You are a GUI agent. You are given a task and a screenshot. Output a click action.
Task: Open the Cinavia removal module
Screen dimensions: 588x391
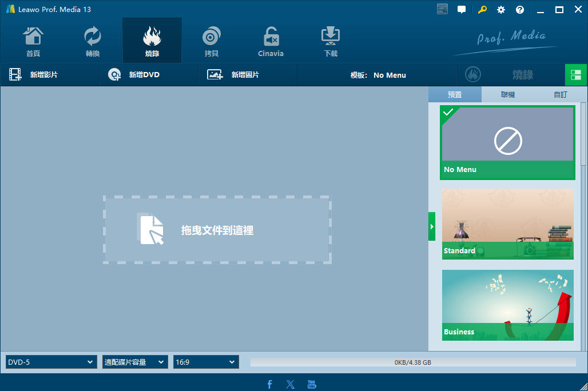point(271,41)
